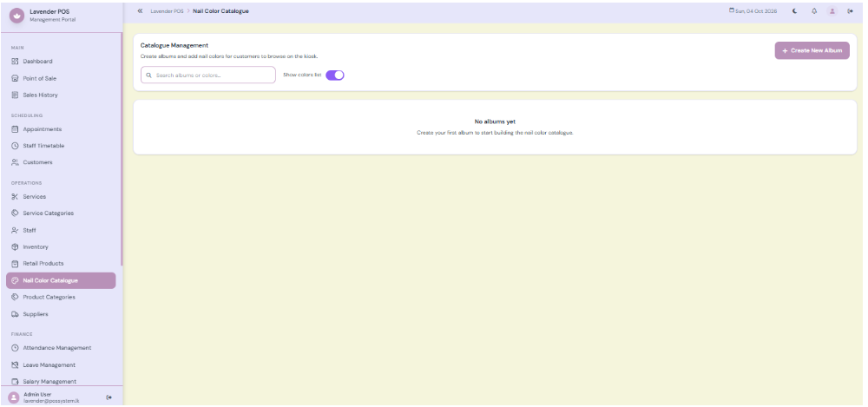This screenshot has height=407, width=868.
Task: Click the search magnifier icon
Action: (149, 75)
